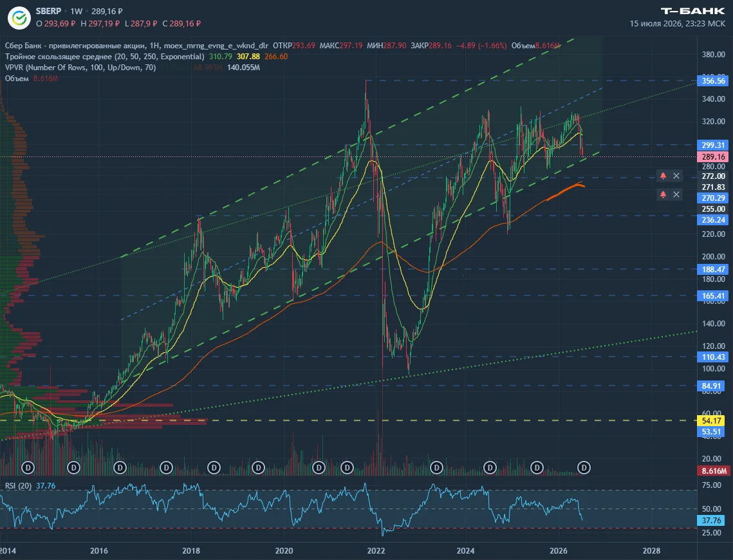Image resolution: width=733 pixels, height=560 pixels.
Task: Click the 271.83 price label
Action: (x=713, y=187)
